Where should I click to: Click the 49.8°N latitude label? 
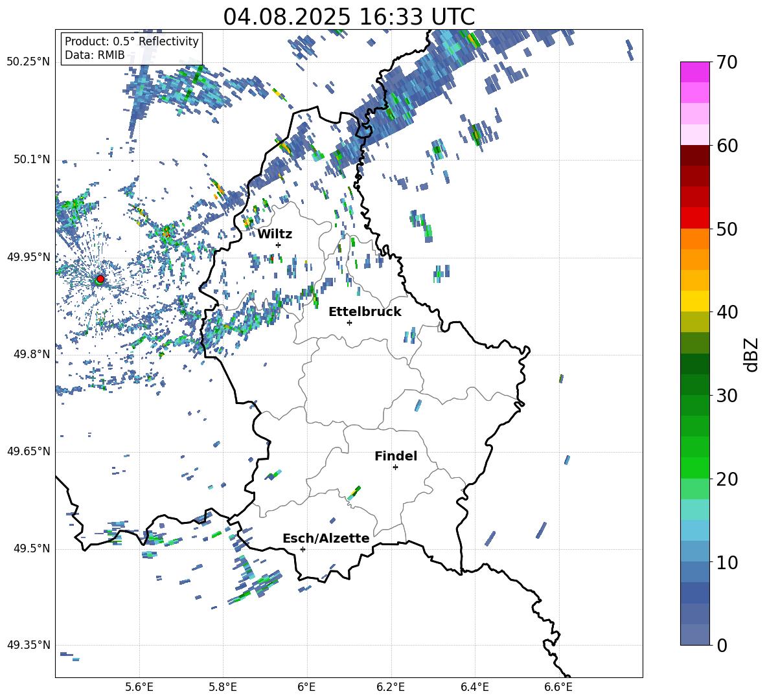[x=31, y=354]
